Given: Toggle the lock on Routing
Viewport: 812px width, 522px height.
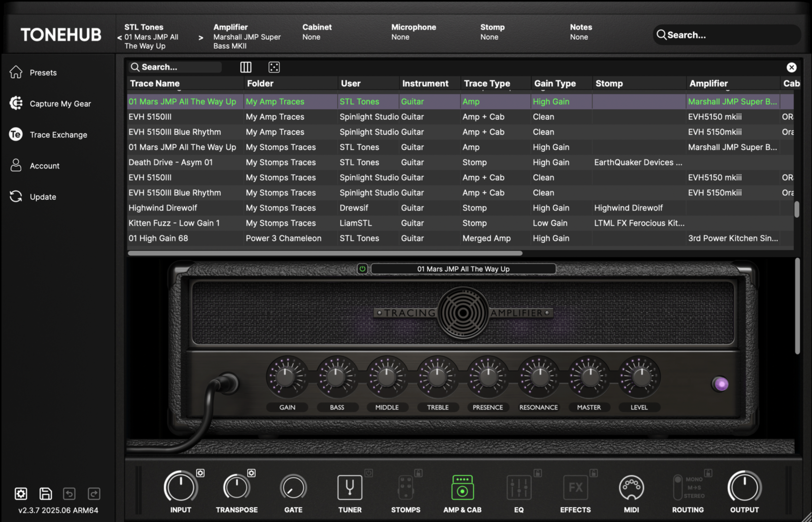Looking at the screenshot, I should (x=708, y=473).
